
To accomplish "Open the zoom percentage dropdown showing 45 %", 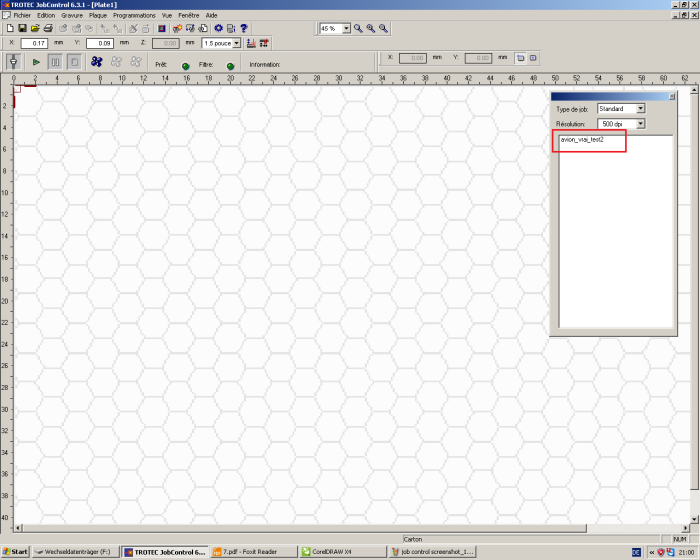I will pyautogui.click(x=346, y=29).
